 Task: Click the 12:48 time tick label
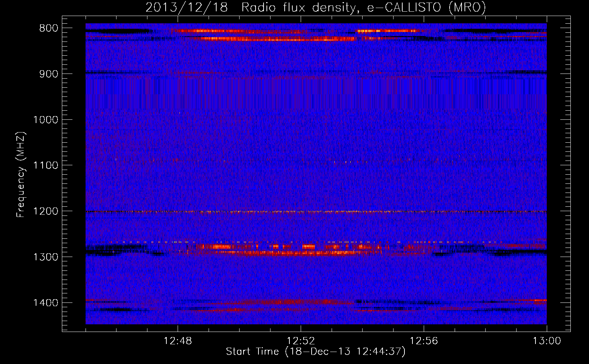tap(178, 341)
